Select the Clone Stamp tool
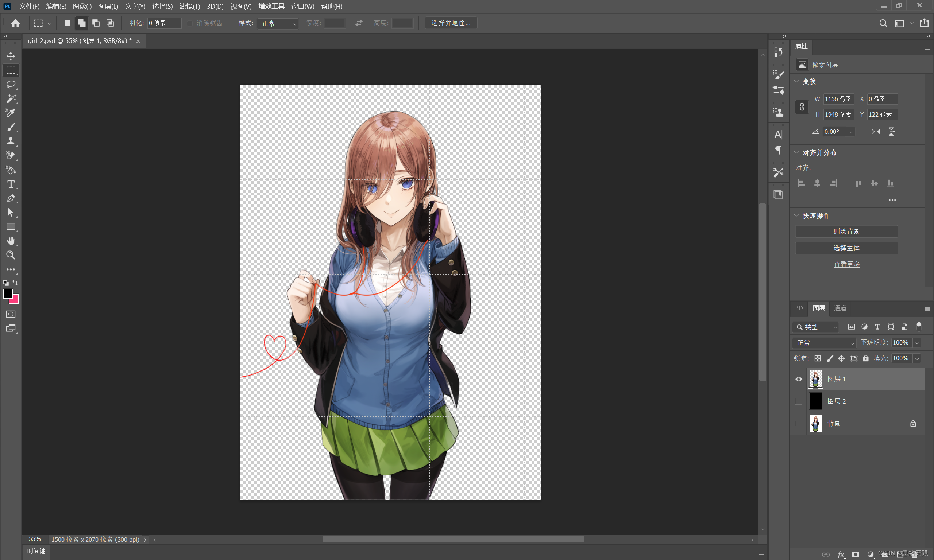Image resolution: width=934 pixels, height=560 pixels. [11, 141]
